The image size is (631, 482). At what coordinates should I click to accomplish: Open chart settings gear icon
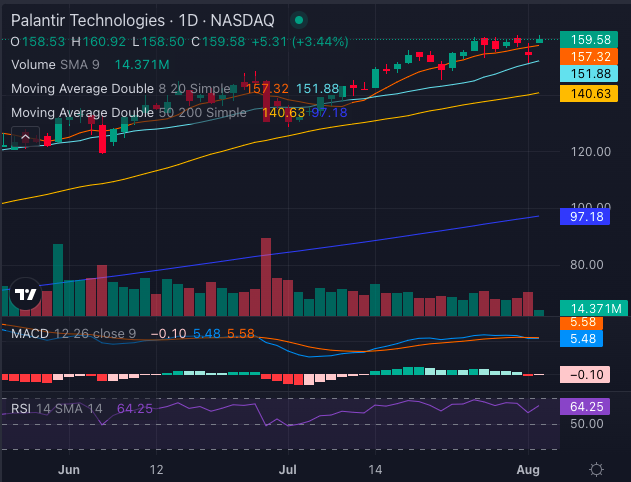[x=596, y=470]
